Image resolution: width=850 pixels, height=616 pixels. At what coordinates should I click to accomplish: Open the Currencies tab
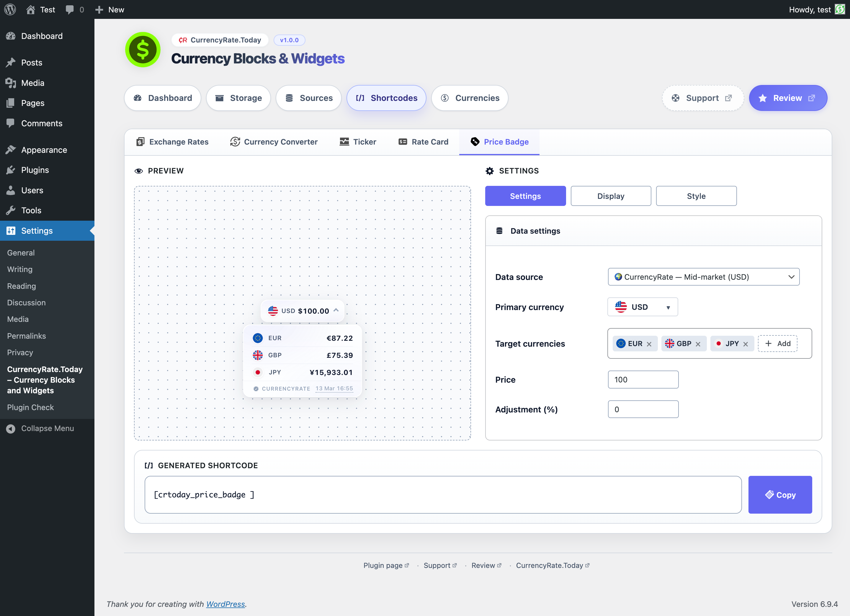click(x=470, y=98)
